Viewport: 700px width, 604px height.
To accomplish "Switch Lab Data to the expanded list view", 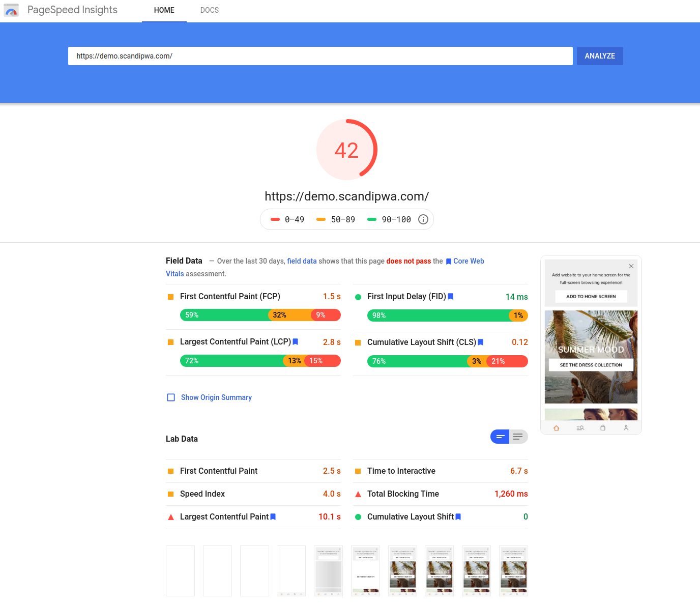I will click(x=518, y=437).
